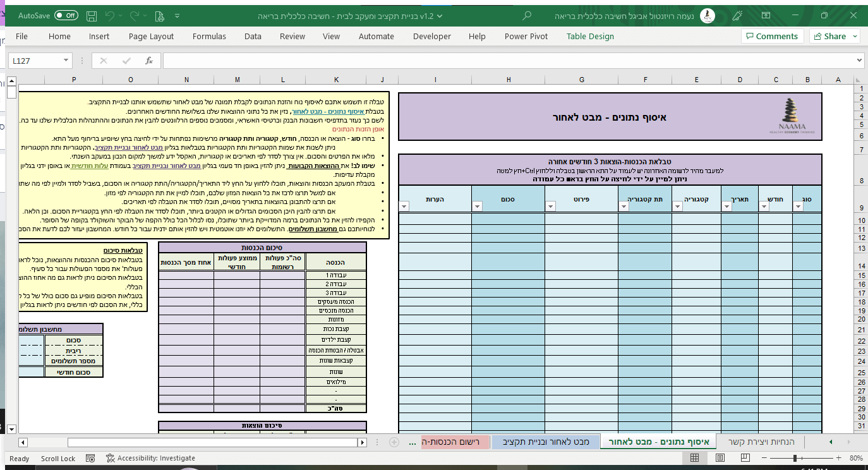Open the Search magnifier in the title bar
Screen dimensions: 868x470
tap(527, 15)
